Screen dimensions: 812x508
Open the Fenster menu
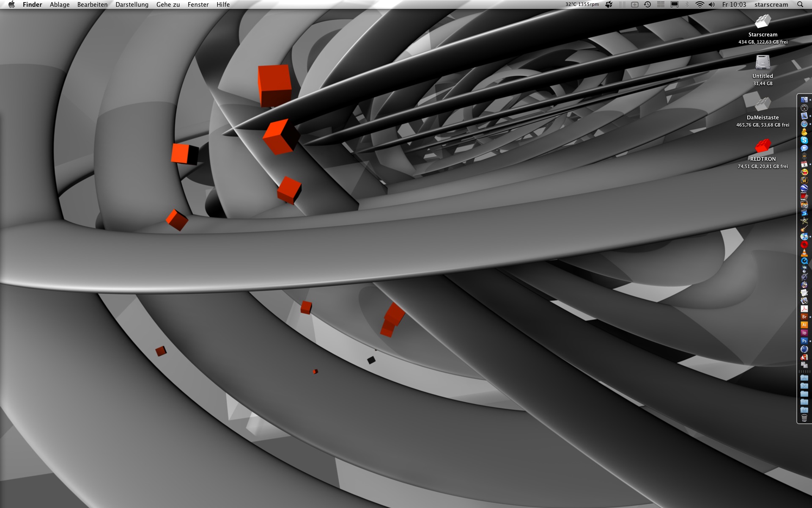198,5
